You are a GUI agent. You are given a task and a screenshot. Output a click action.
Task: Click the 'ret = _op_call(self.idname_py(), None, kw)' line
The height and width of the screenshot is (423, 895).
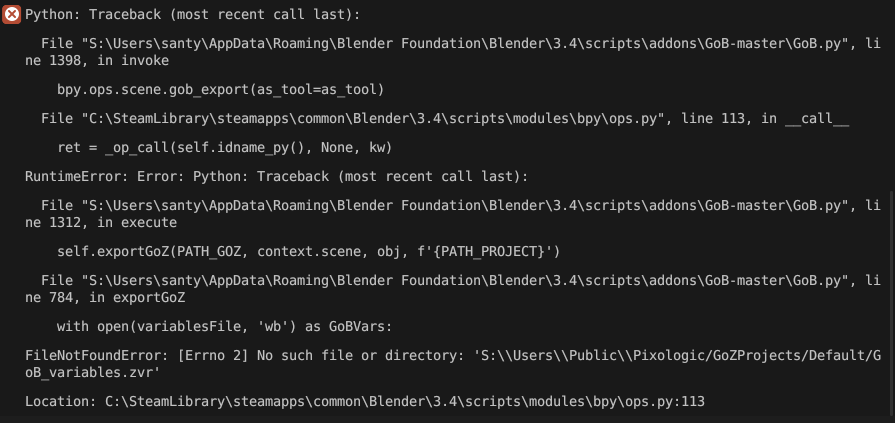224,148
